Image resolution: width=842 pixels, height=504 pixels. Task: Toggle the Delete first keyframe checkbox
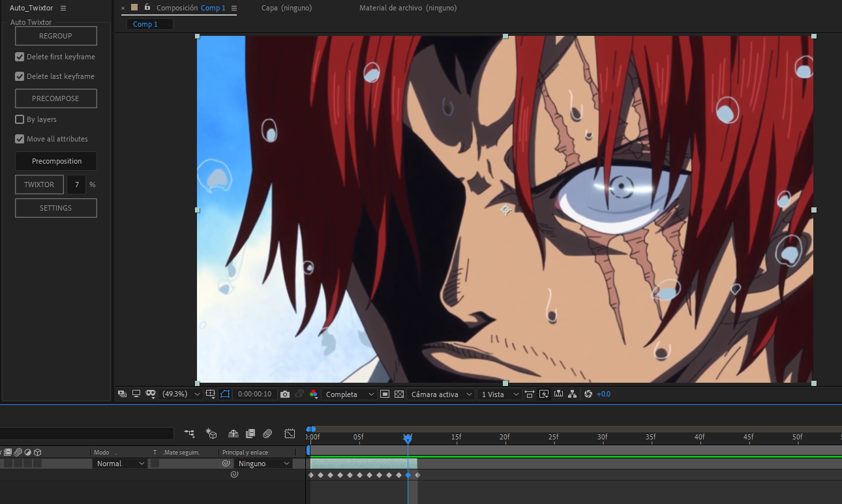coord(20,57)
